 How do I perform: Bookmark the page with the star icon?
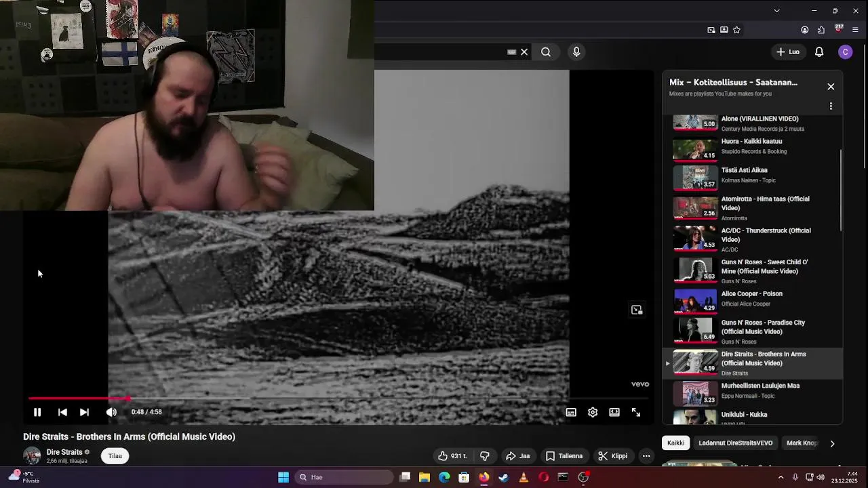(x=736, y=30)
